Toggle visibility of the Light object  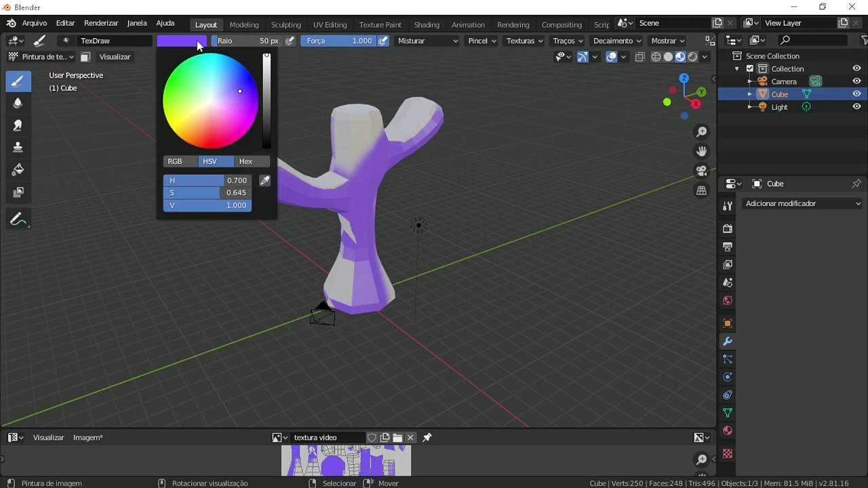click(x=856, y=107)
